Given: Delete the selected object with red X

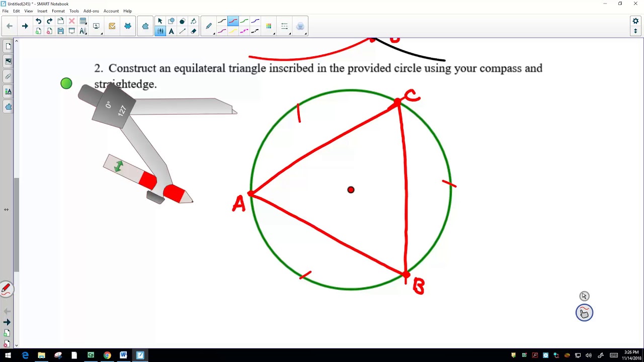Looking at the screenshot, I should pyautogui.click(x=71, y=21).
